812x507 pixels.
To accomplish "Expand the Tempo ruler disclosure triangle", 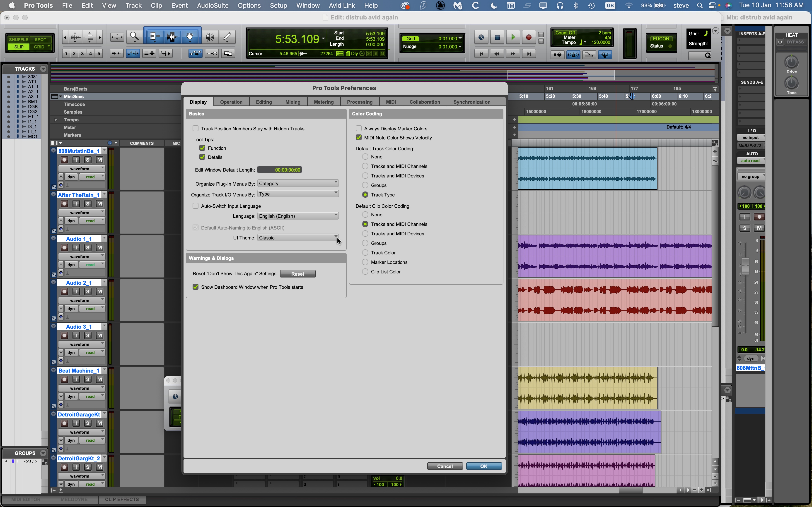I will coord(56,119).
